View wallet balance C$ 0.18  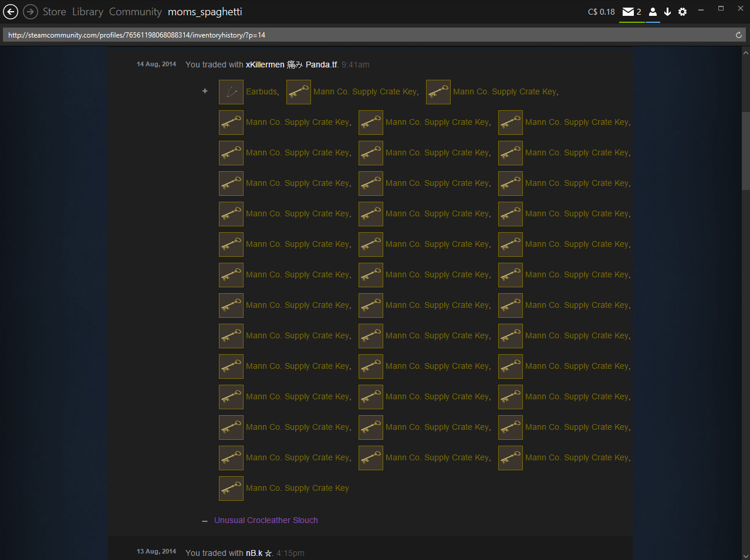click(x=601, y=12)
